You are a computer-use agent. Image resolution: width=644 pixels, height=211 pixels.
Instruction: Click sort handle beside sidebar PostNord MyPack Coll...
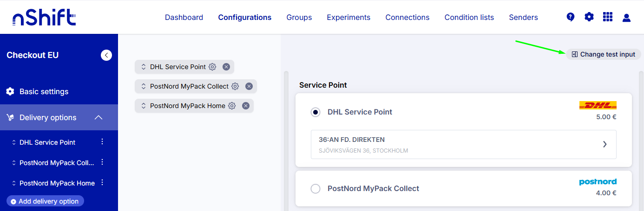14,163
